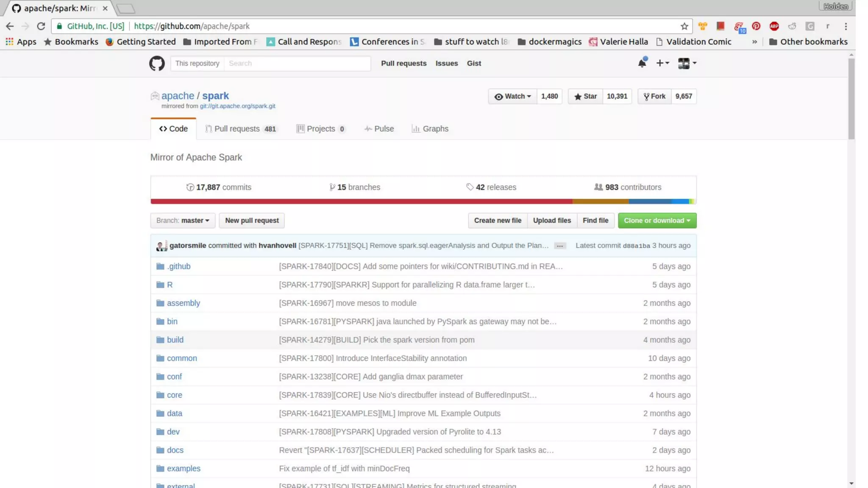Switch to Pull requests tab

(240, 129)
